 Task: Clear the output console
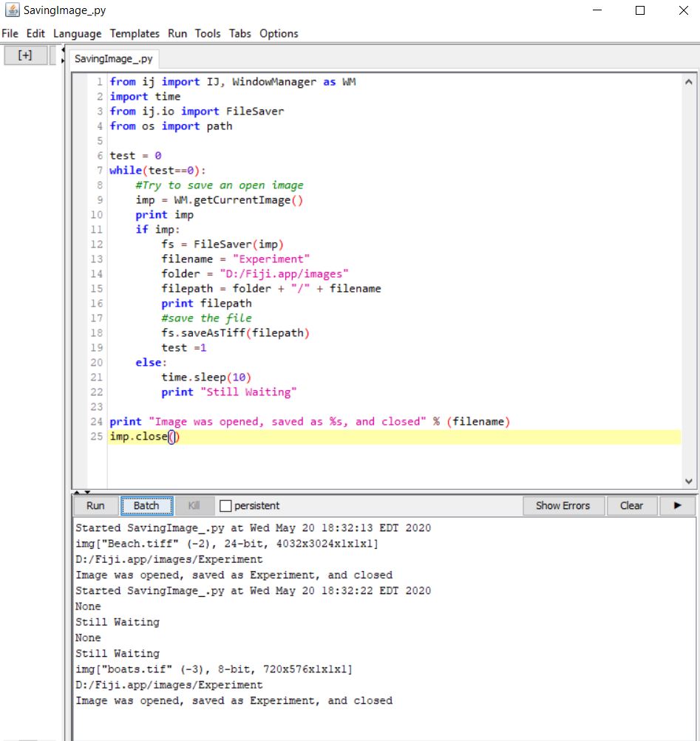632,505
